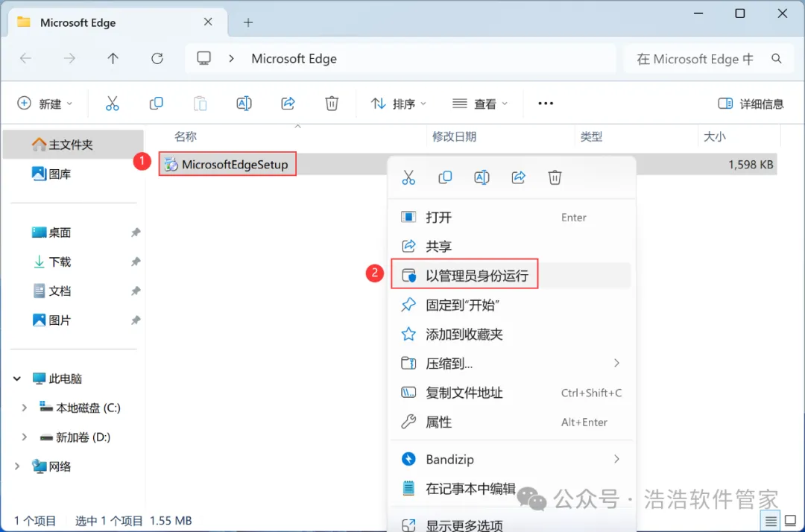Switch to large thumbnails view icon in status bar
The image size is (805, 532).
tap(791, 522)
